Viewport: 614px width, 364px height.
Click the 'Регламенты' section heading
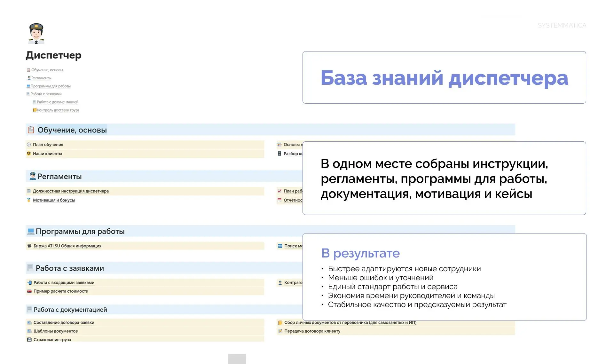point(60,177)
